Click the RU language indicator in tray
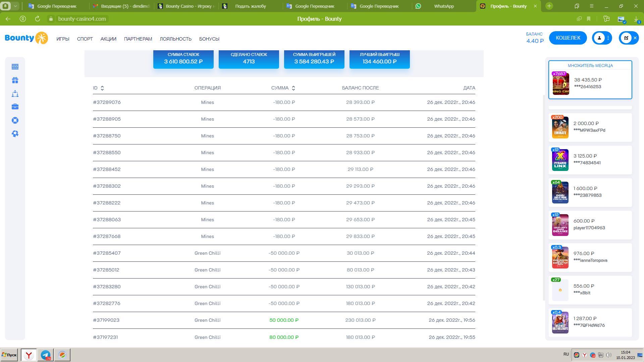Screen dimensions: 644x362 click(566, 354)
